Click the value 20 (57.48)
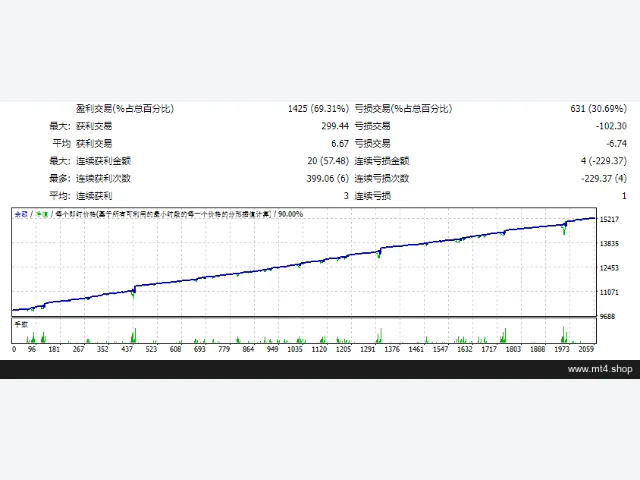 (x=328, y=161)
